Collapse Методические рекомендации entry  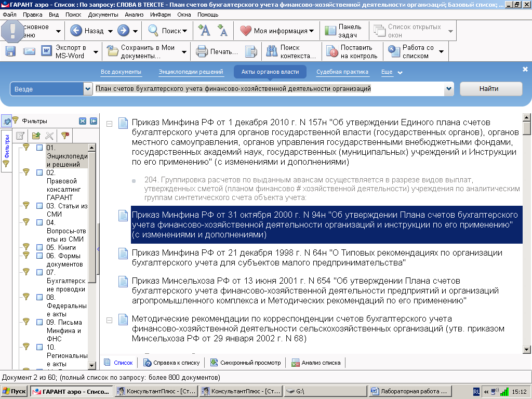(x=109, y=320)
